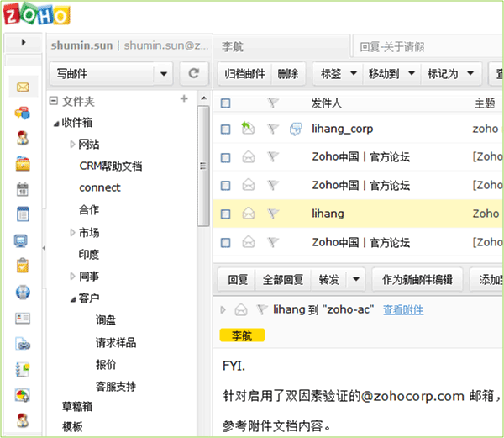Click the conversation icon on lihang_corp row
This screenshot has height=438, width=504.
coord(296,129)
